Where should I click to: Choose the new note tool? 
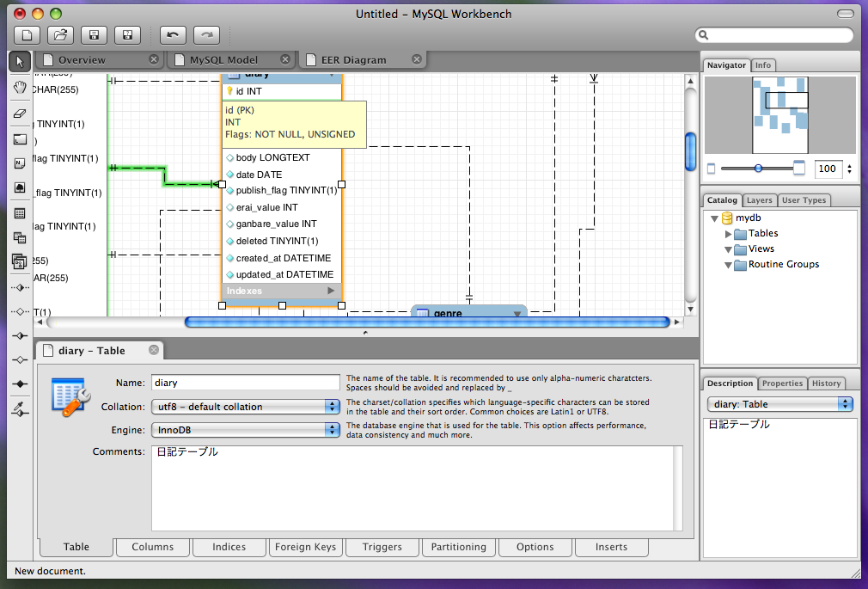[20, 163]
